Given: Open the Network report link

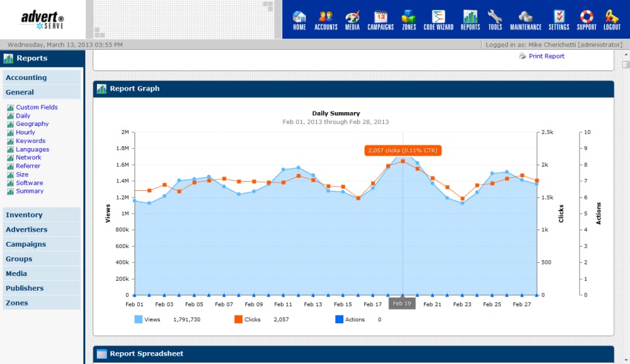Looking at the screenshot, I should tap(28, 157).
